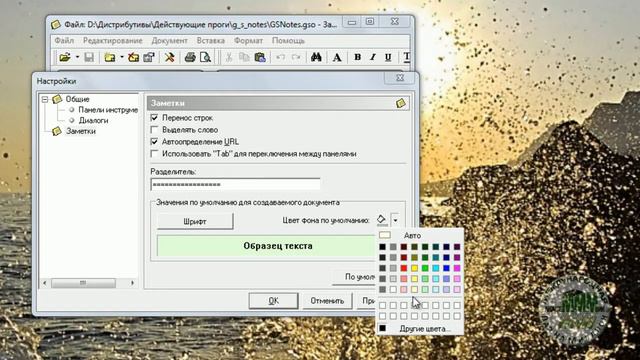
Task: Click the Paste clipboard toolbar icon
Action: pyautogui.click(x=260, y=57)
